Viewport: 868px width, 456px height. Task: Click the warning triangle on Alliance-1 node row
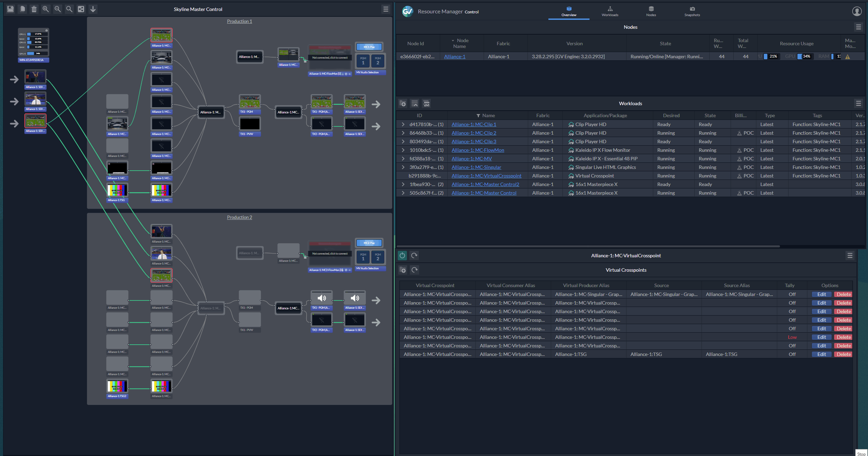(x=847, y=57)
